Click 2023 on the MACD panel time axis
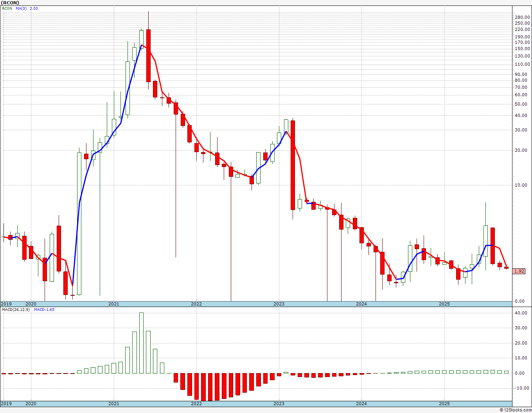 coord(279,404)
